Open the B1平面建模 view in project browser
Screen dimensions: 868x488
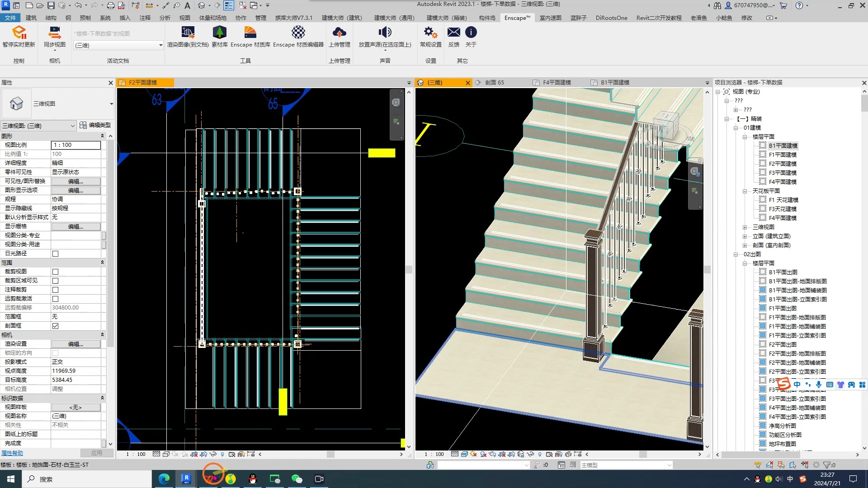[783, 145]
